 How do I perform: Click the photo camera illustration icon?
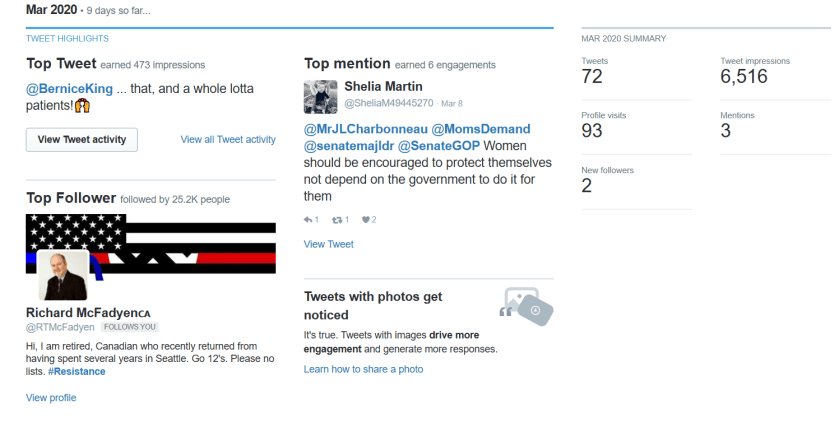pyautogui.click(x=526, y=307)
